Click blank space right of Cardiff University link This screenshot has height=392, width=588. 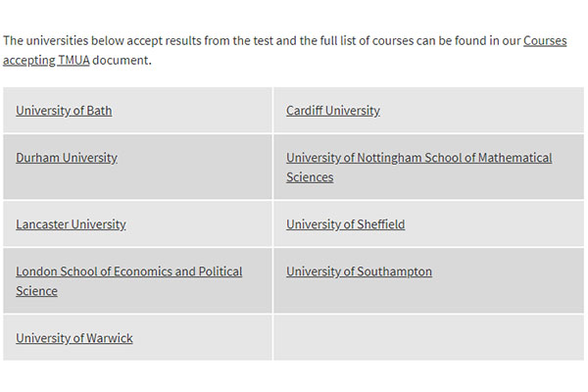(x=480, y=111)
